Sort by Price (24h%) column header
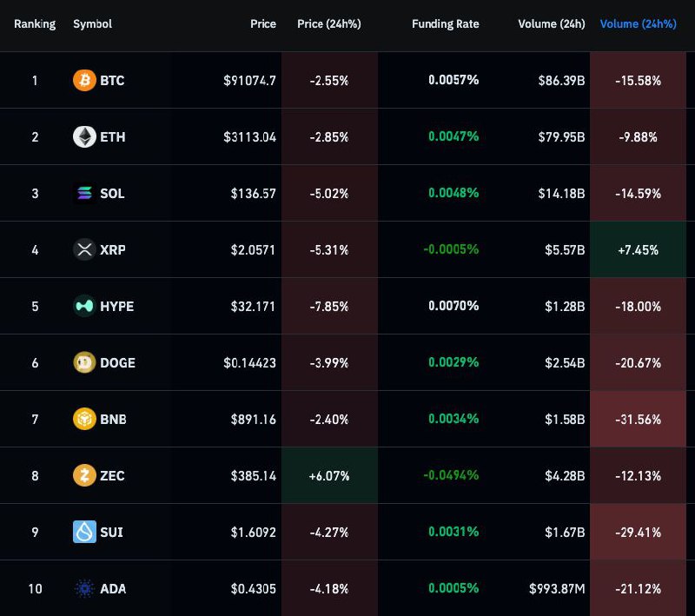Screen dimensions: 695x616 click(x=328, y=24)
